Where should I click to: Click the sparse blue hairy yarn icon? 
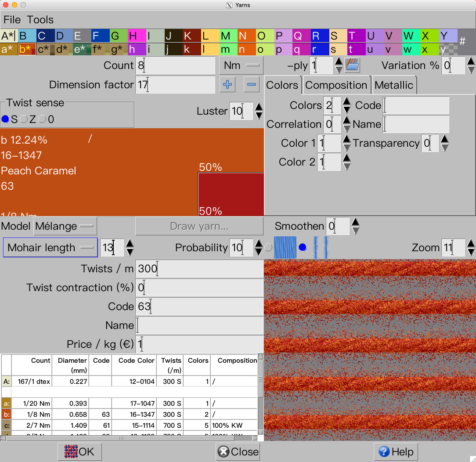click(x=321, y=247)
